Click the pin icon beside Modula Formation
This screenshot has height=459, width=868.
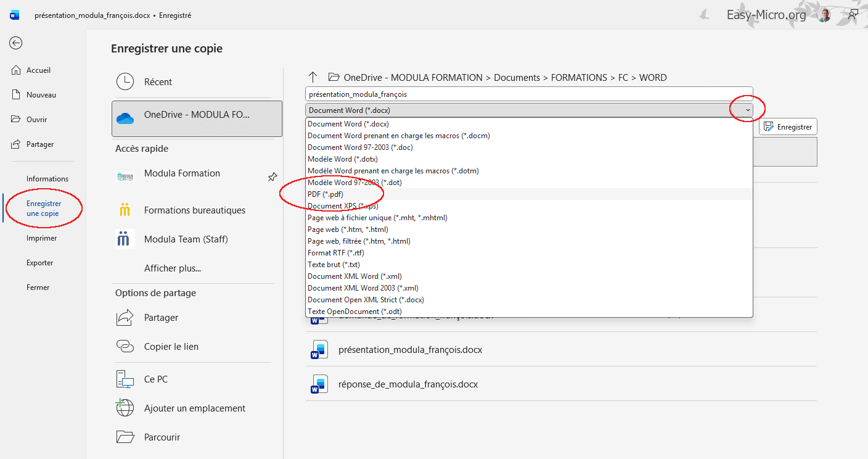point(272,177)
